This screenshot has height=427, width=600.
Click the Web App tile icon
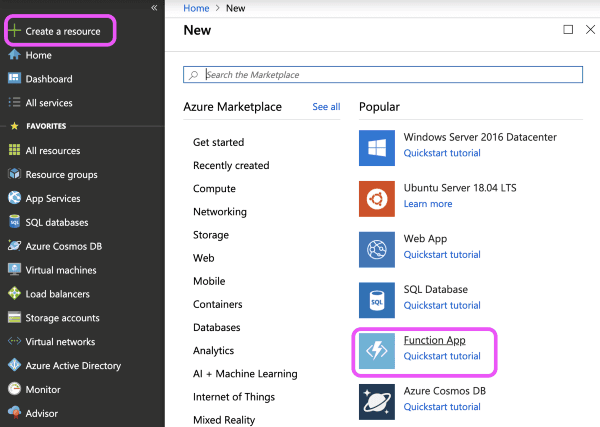tap(377, 249)
